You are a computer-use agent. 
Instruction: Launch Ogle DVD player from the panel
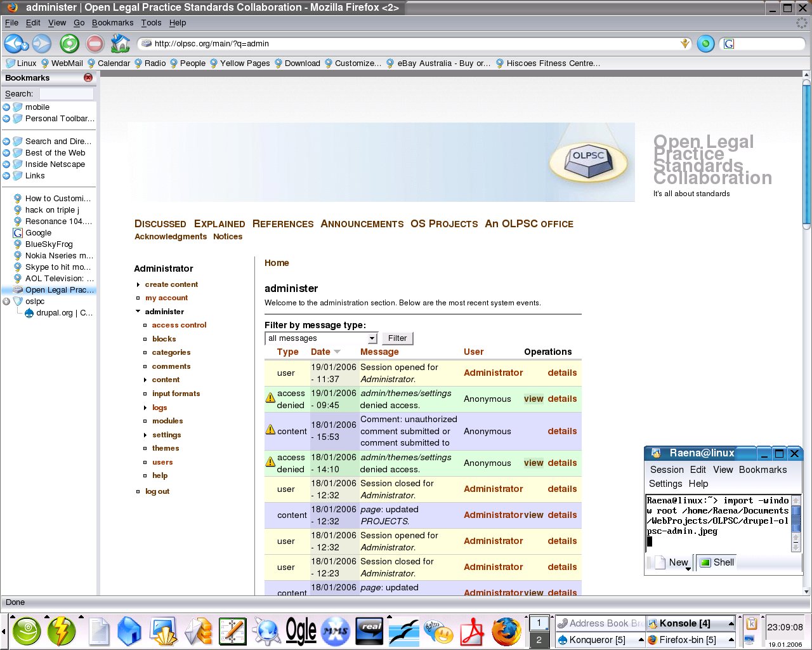coord(301,632)
